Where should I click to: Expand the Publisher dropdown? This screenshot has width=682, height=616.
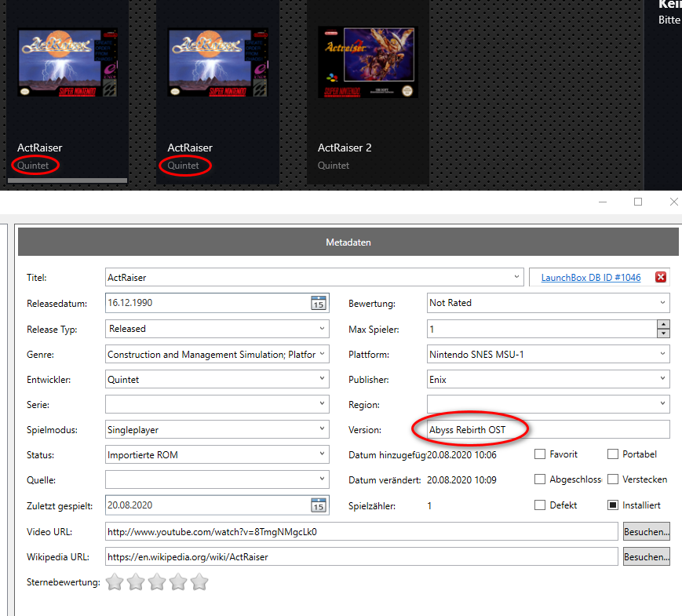(x=662, y=378)
